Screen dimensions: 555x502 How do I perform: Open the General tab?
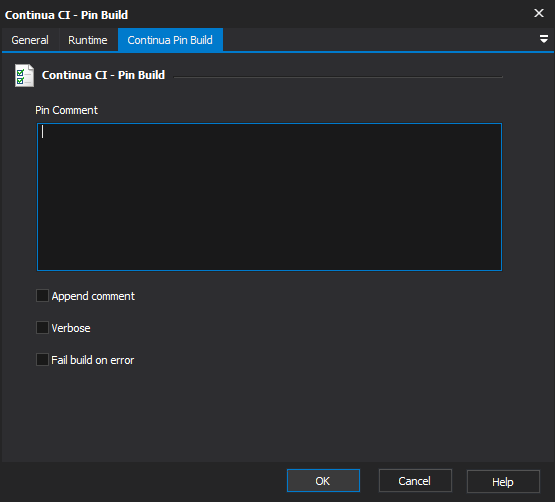(x=30, y=40)
